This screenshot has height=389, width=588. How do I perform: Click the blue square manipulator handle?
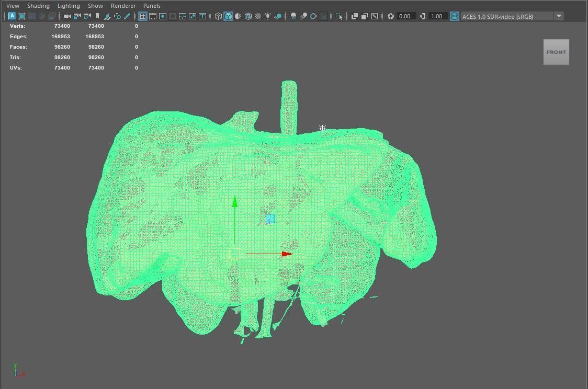pyautogui.click(x=270, y=219)
